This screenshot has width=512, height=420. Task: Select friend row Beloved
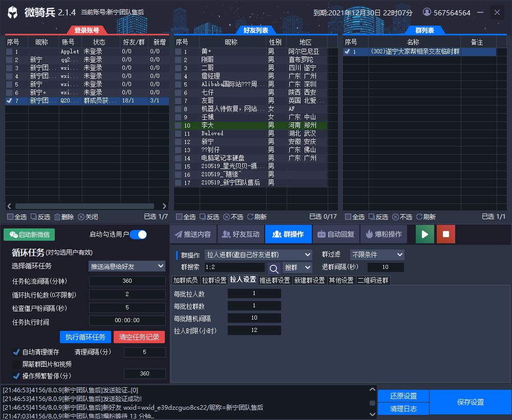tap(251, 133)
